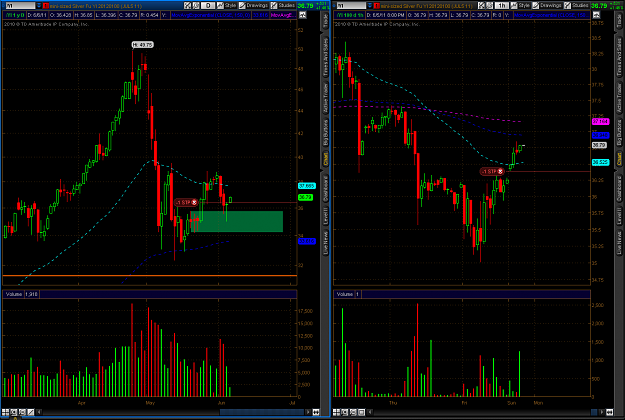Click the magenta 37.184 price tag in right chart

[x=600, y=122]
